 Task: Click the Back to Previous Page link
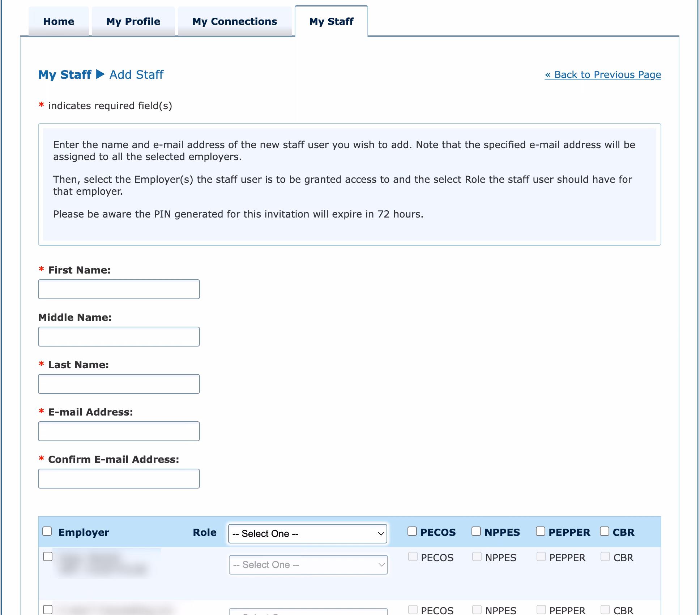(603, 74)
